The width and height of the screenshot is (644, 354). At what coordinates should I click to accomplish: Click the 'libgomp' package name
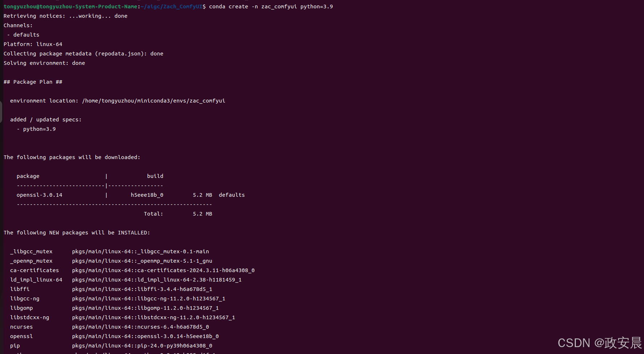tap(21, 308)
